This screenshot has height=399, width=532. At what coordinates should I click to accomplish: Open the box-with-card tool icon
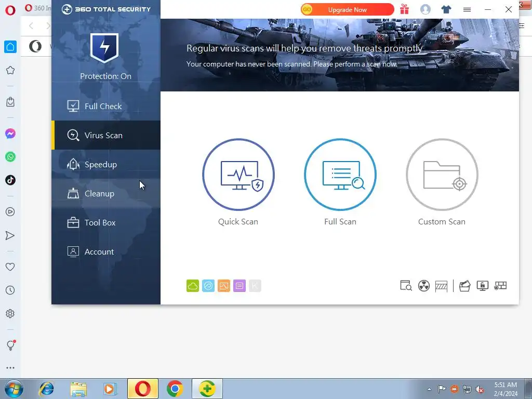465,286
